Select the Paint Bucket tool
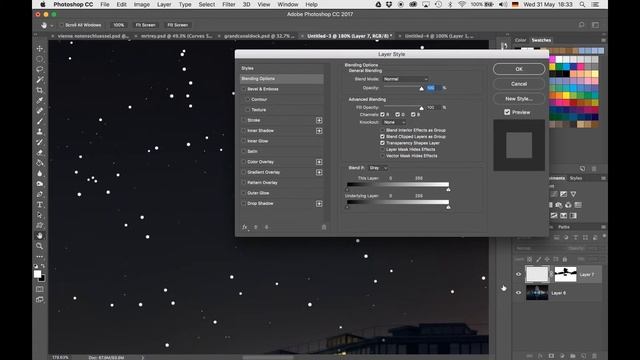 (40, 163)
